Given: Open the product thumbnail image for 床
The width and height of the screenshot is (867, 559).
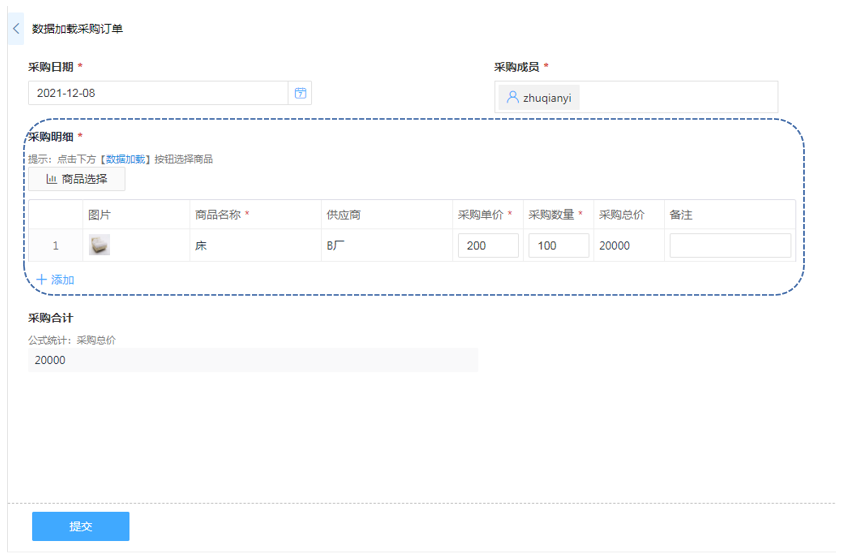Looking at the screenshot, I should pyautogui.click(x=99, y=245).
